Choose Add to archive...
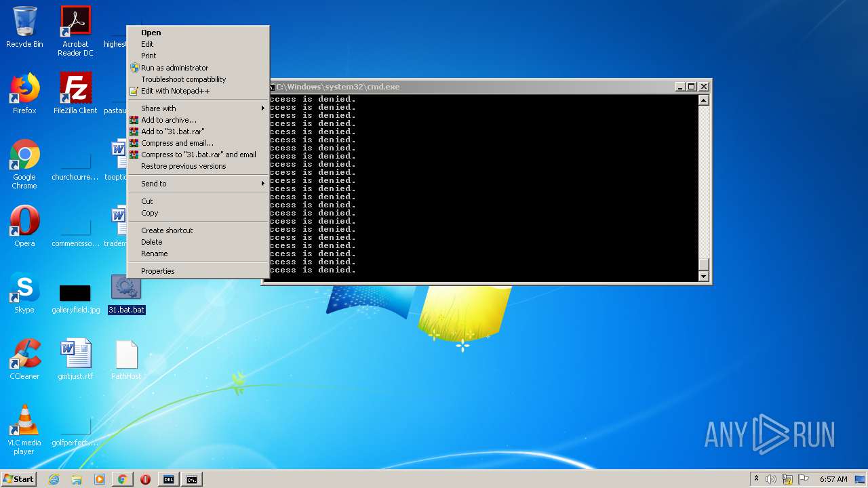 pyautogui.click(x=198, y=120)
